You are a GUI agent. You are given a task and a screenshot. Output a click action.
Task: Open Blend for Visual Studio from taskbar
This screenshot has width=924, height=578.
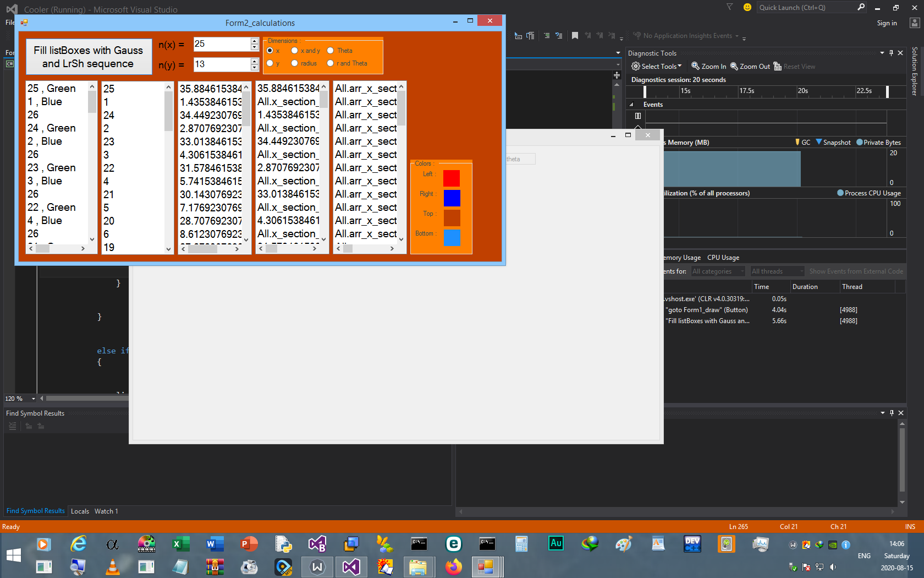coord(317,544)
